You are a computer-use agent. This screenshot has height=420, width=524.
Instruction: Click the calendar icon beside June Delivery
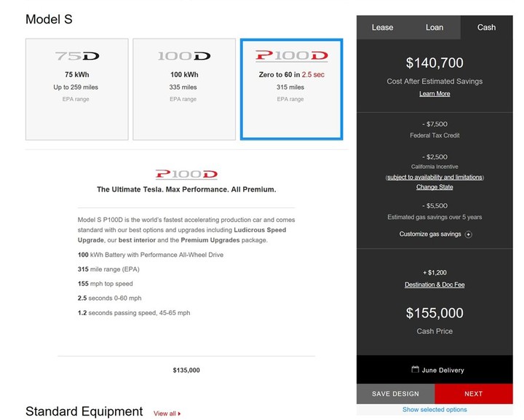point(415,370)
